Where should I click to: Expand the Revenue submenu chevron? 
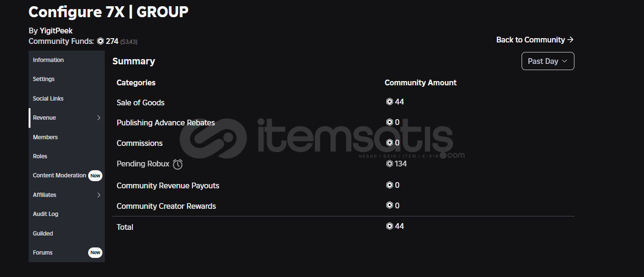99,118
